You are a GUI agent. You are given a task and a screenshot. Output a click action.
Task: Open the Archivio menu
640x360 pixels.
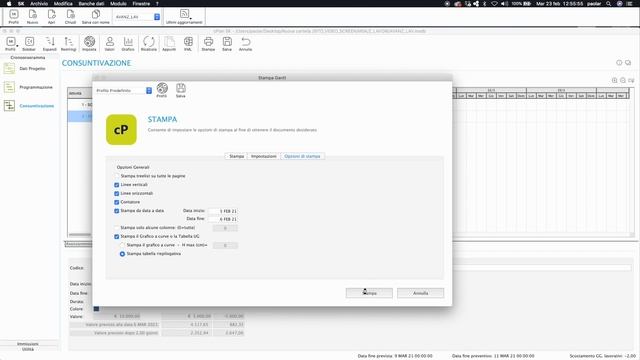tap(39, 3)
